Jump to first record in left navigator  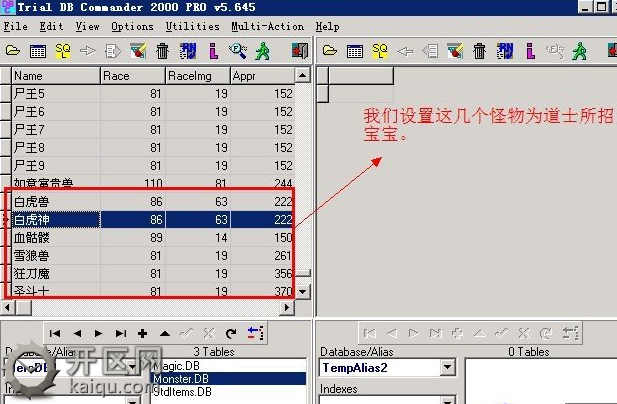coord(55,333)
